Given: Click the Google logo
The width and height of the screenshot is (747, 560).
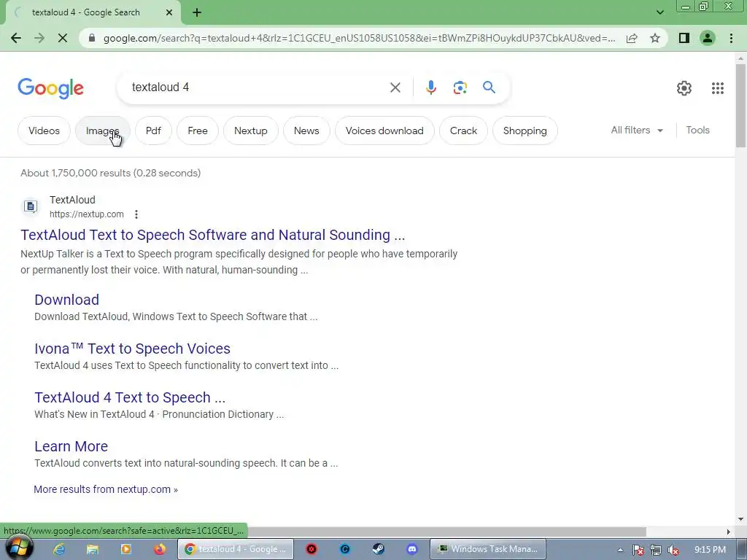Looking at the screenshot, I should [50, 88].
